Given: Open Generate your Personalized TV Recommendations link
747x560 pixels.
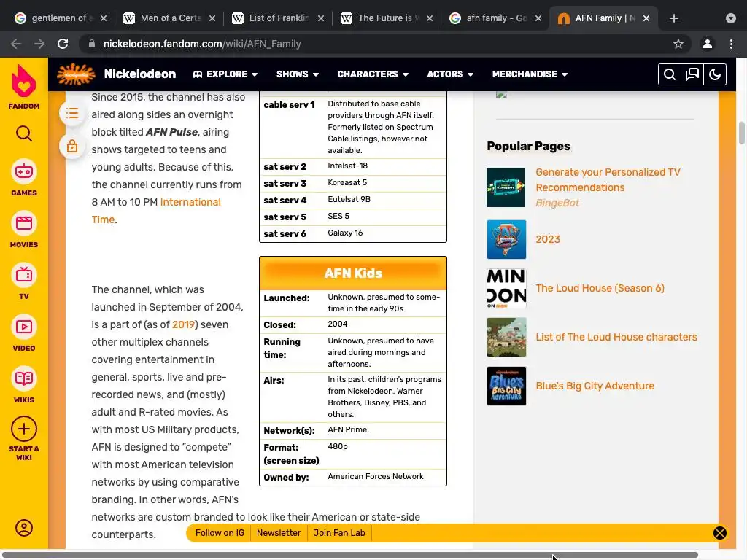Looking at the screenshot, I should pyautogui.click(x=608, y=180).
